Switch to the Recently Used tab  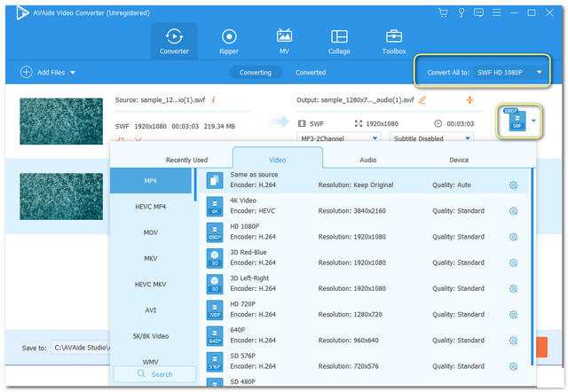point(186,160)
